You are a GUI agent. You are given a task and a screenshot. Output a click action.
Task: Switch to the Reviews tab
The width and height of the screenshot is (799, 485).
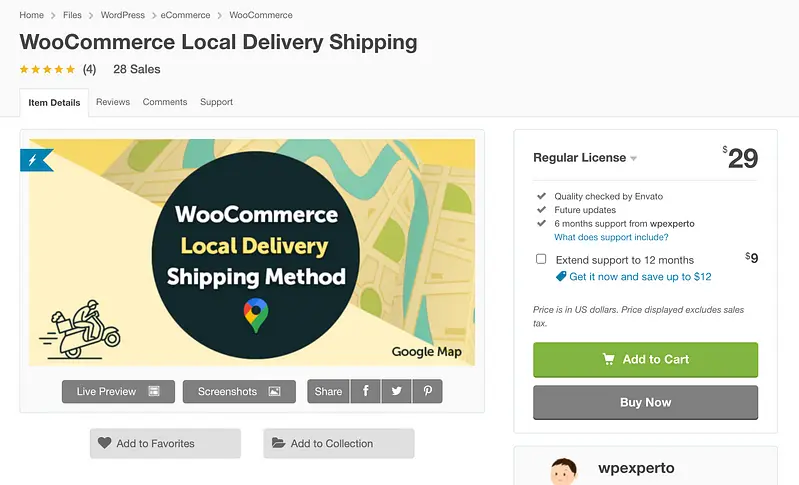113,102
